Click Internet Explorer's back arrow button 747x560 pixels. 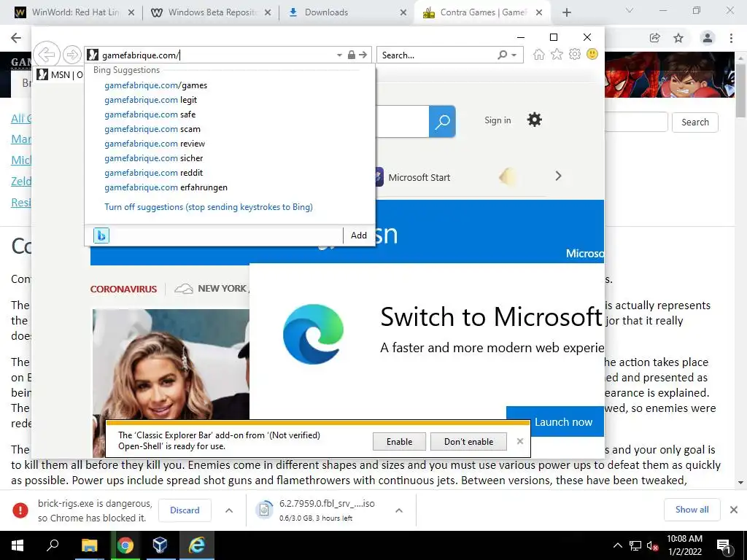point(46,55)
